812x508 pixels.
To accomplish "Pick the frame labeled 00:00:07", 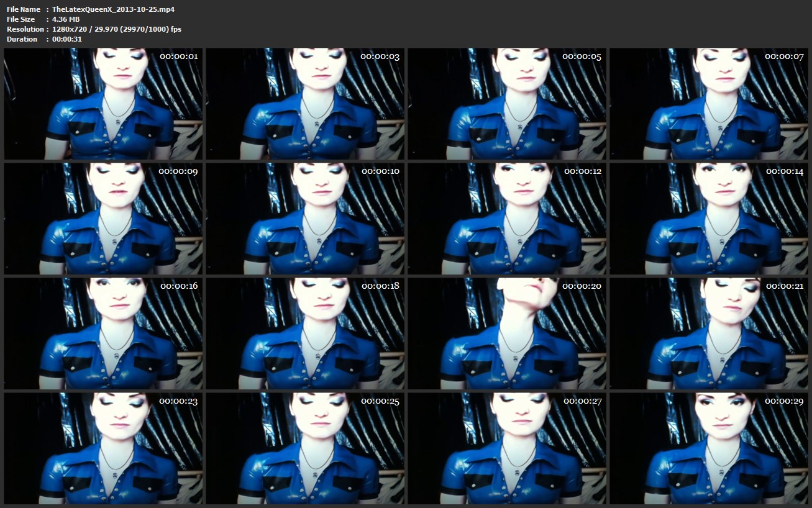I will tap(709, 104).
